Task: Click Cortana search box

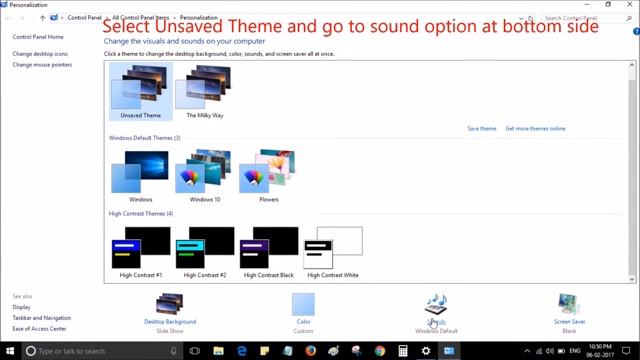Action: [101, 351]
